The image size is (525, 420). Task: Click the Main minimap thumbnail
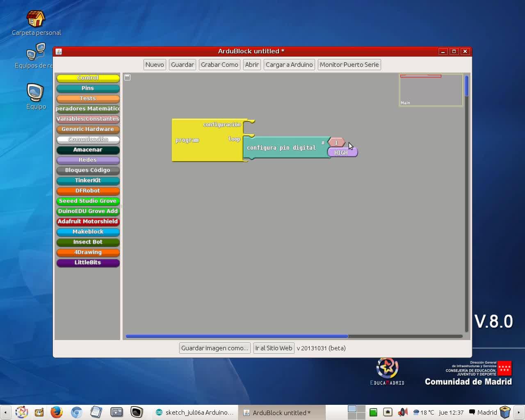431,90
